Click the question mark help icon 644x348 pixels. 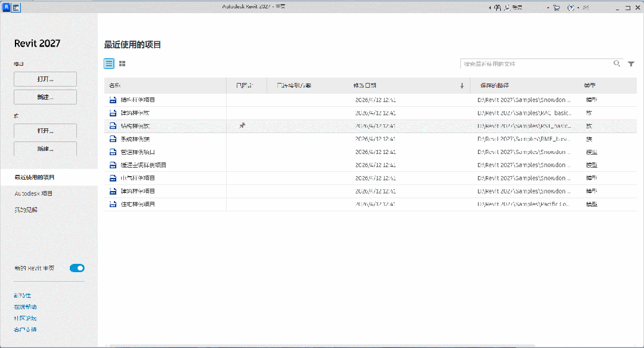pyautogui.click(x=571, y=7)
